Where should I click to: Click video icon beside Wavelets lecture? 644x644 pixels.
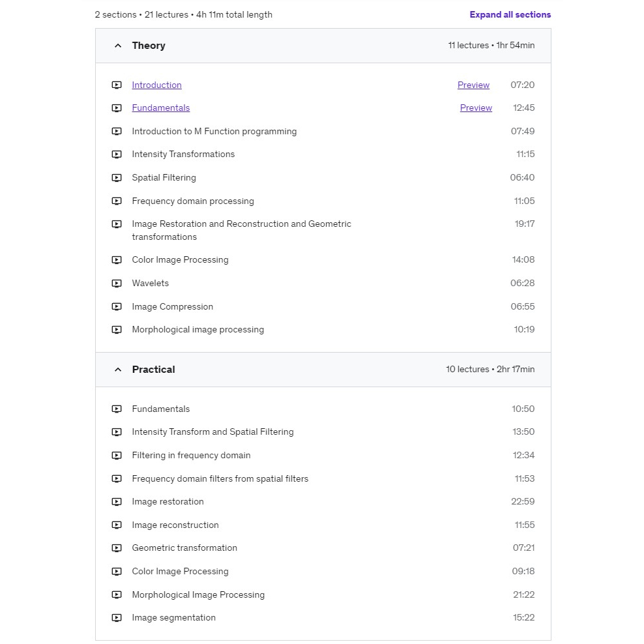coord(117,283)
